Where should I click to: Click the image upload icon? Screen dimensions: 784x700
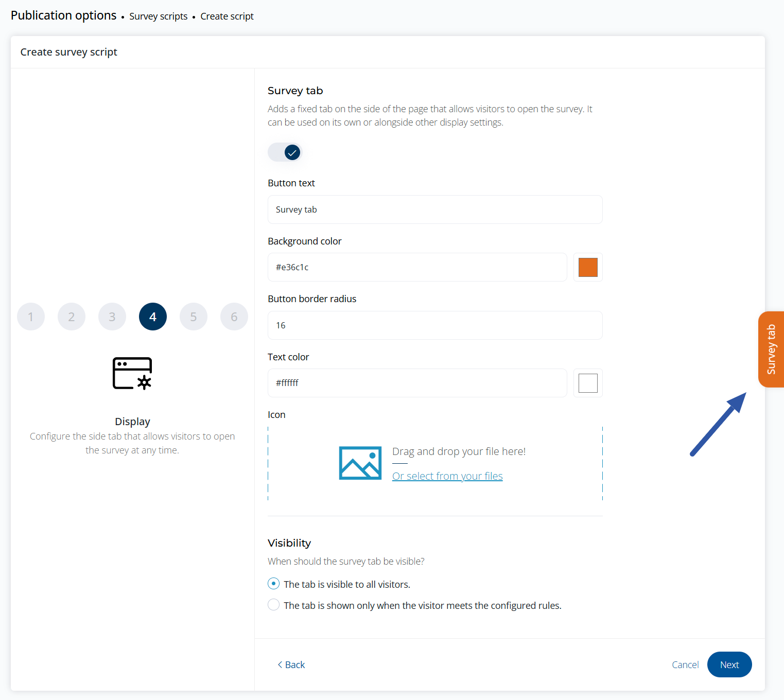(360, 463)
